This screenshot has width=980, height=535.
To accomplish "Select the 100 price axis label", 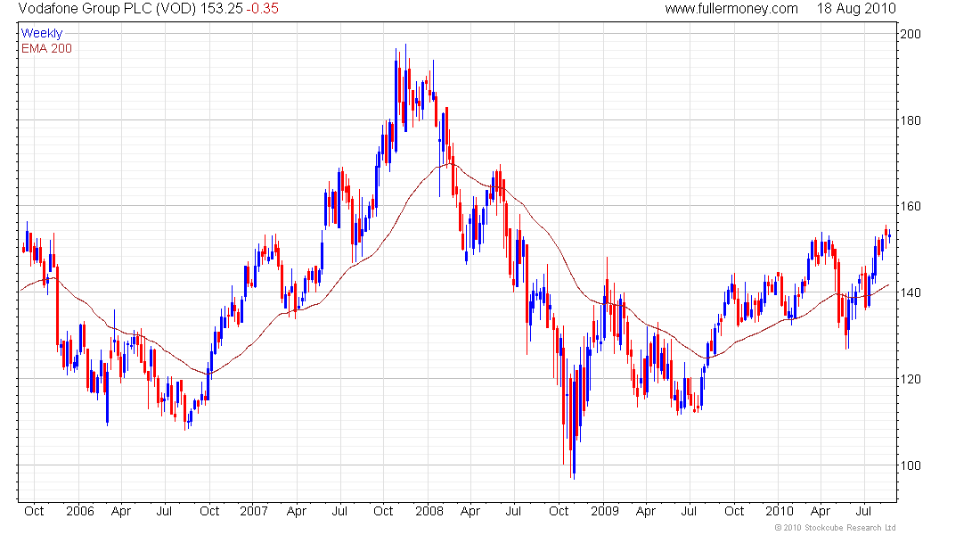I will pos(911,465).
